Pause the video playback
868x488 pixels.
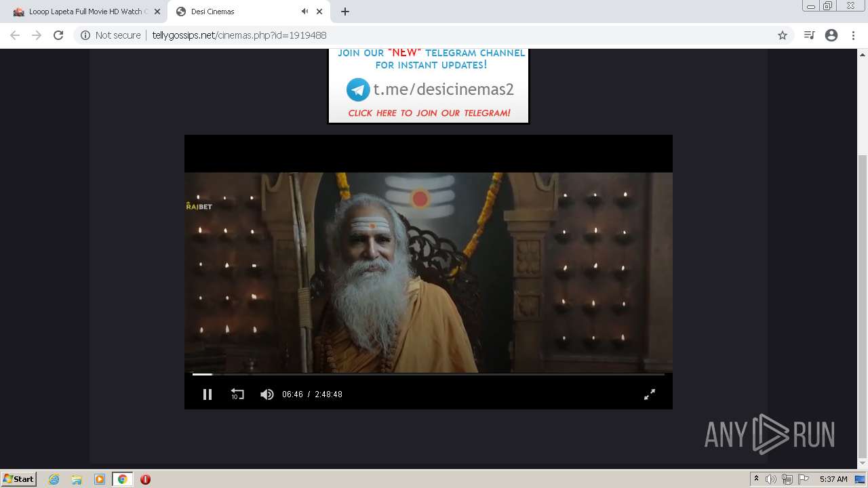208,394
